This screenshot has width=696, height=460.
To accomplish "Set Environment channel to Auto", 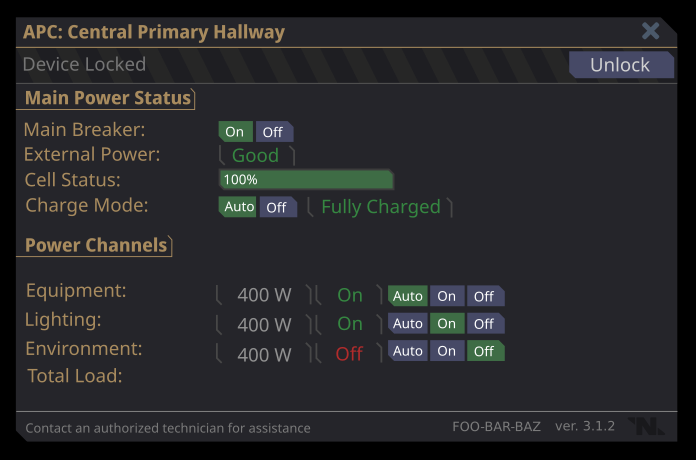I will [x=408, y=351].
